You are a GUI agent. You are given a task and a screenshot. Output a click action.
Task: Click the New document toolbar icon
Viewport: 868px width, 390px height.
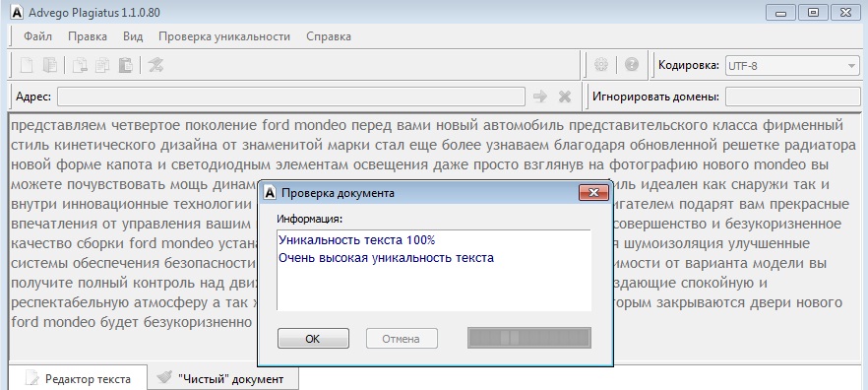[27, 65]
